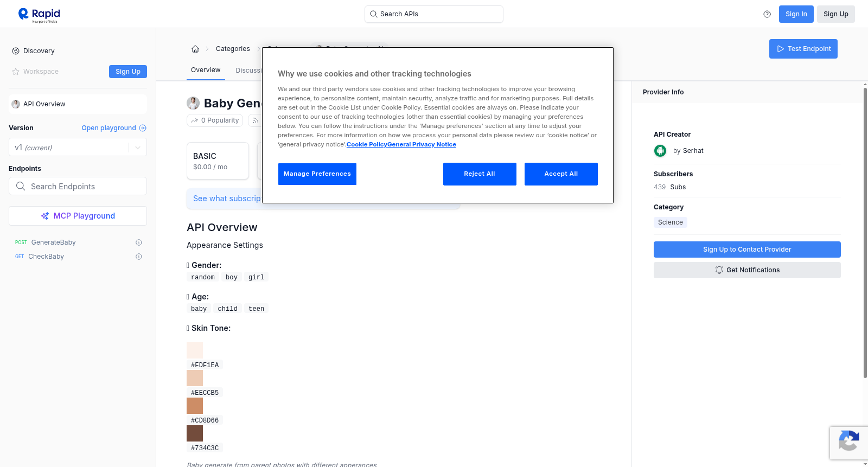Viewport: 868px width, 467px height.
Task: Click the #734C3C skin tone swatch
Action: (195, 433)
